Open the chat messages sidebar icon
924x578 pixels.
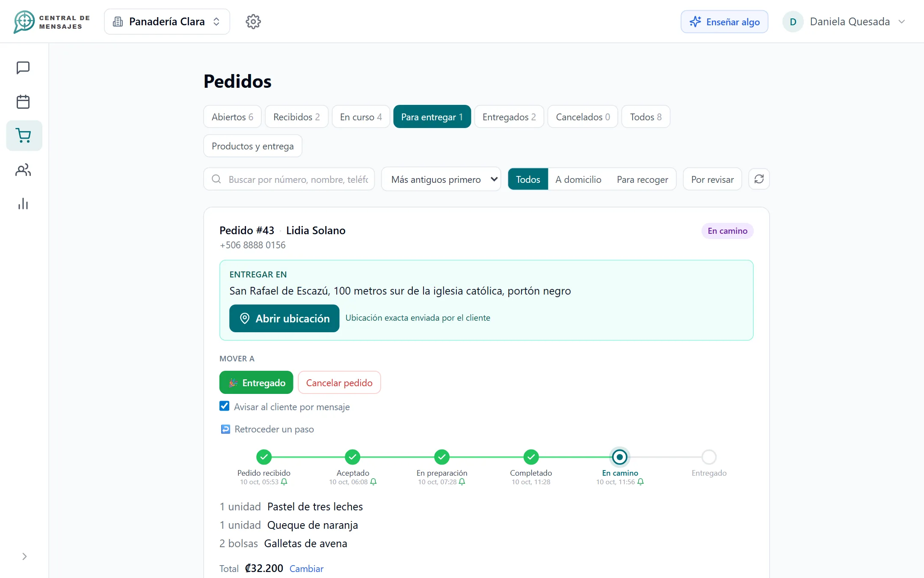(x=23, y=68)
